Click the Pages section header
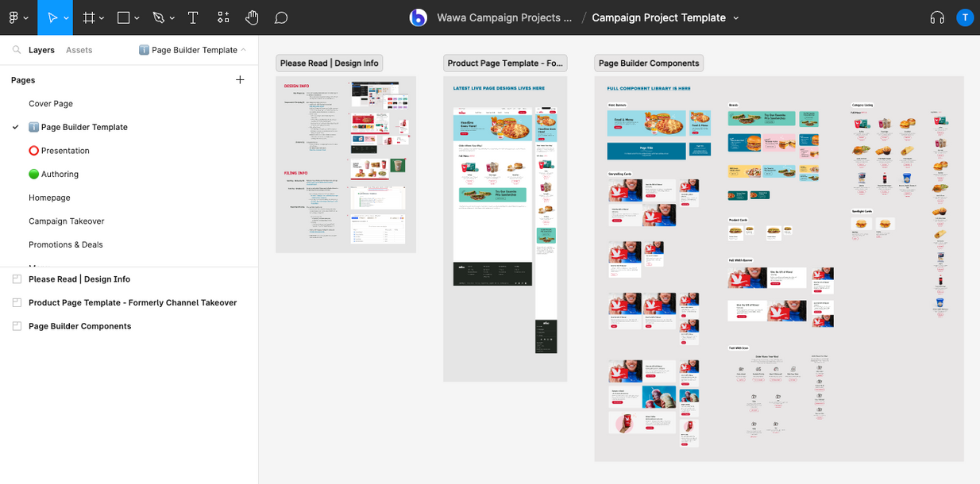 (x=23, y=80)
